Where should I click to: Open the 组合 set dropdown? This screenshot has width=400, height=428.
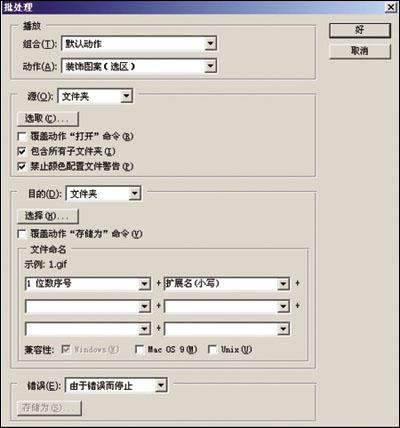(x=139, y=44)
